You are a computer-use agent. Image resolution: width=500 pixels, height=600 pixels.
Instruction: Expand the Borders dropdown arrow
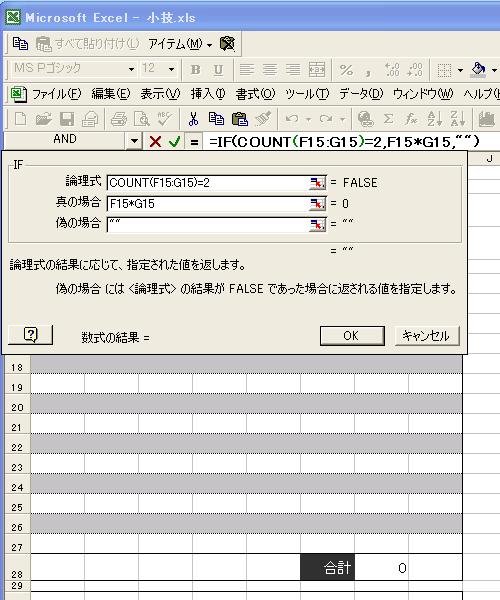[460, 70]
